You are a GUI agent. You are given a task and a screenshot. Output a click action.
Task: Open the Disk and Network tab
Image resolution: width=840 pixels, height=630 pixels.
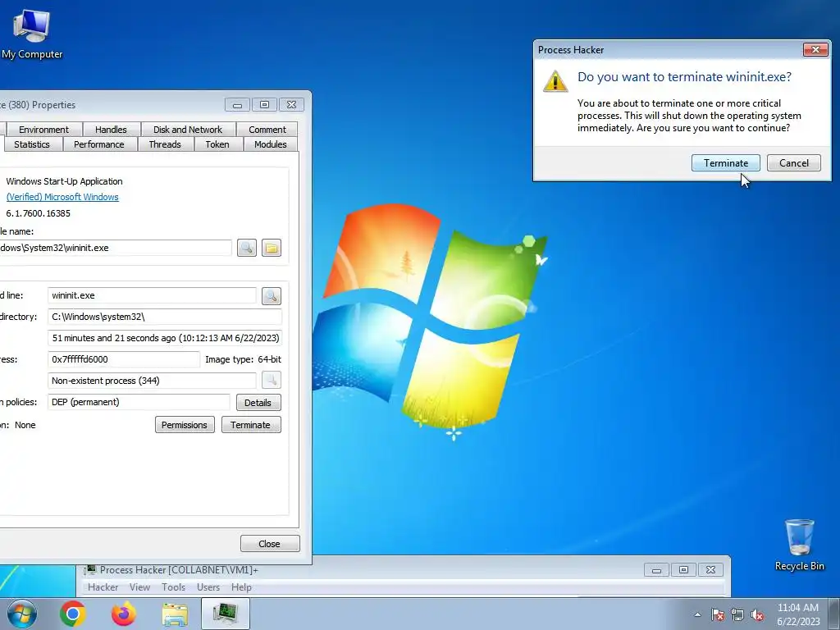(x=188, y=130)
